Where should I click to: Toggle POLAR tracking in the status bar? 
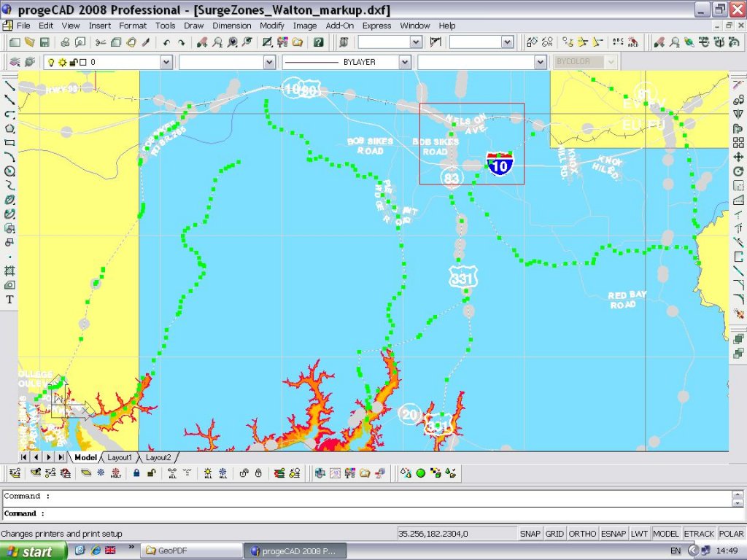[731, 534]
